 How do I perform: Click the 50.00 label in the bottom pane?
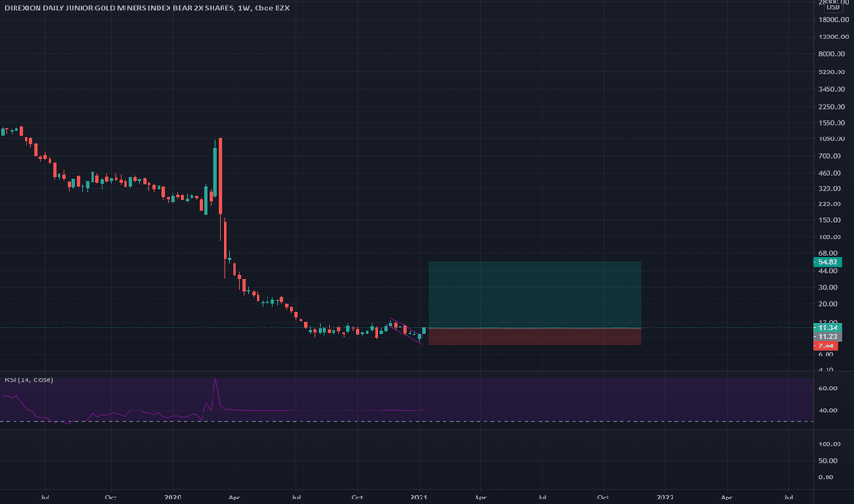click(827, 460)
